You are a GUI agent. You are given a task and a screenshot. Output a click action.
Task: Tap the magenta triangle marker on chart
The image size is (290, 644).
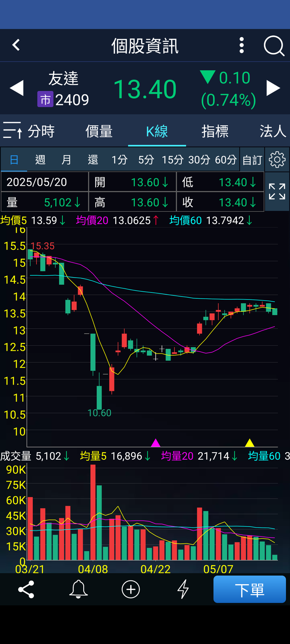(x=155, y=443)
